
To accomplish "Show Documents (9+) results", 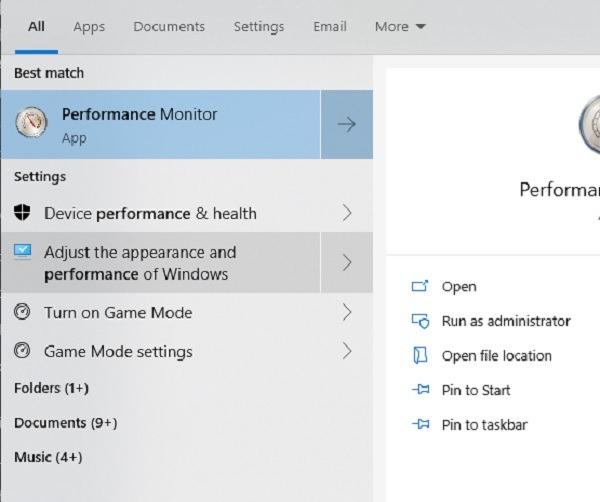I will pyautogui.click(x=65, y=423).
